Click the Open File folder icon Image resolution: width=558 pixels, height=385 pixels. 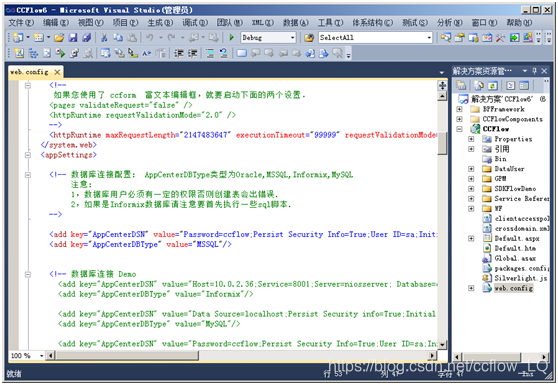[x=59, y=37]
